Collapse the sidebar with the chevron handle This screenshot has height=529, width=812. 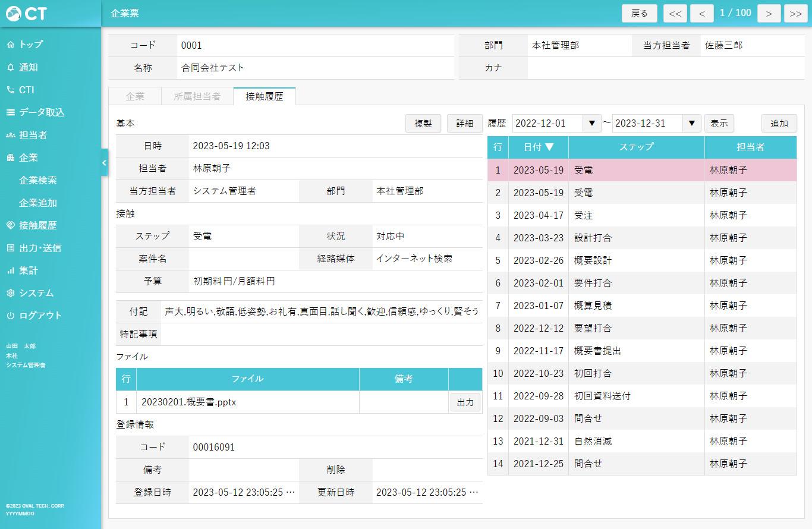coord(105,163)
